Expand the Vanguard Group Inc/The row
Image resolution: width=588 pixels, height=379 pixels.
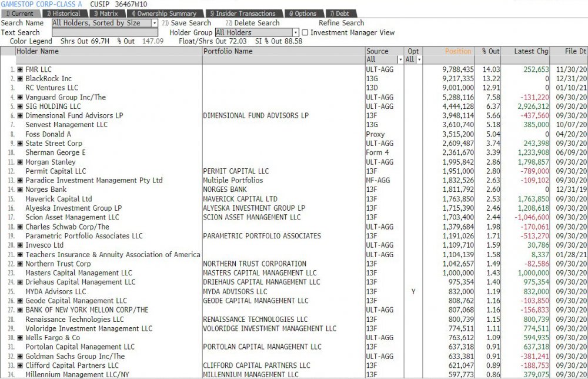tap(21, 97)
